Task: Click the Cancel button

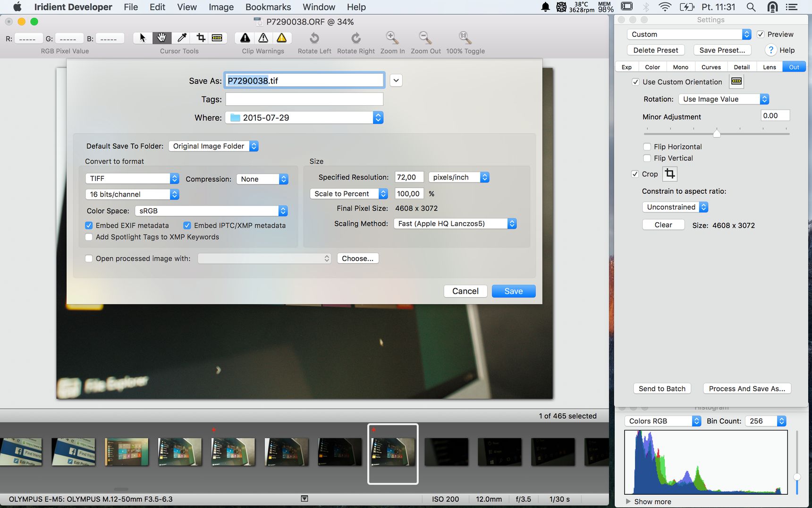Action: 465,291
